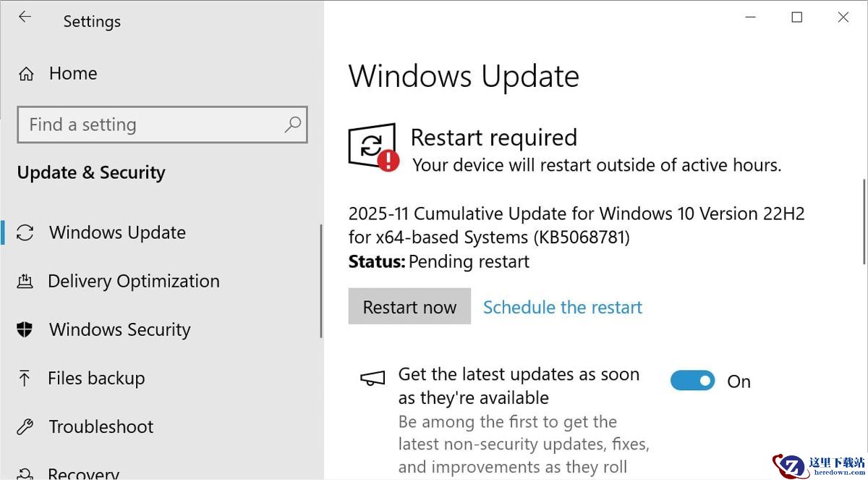
Task: Click the Windows Update sync icon
Action: (25, 232)
